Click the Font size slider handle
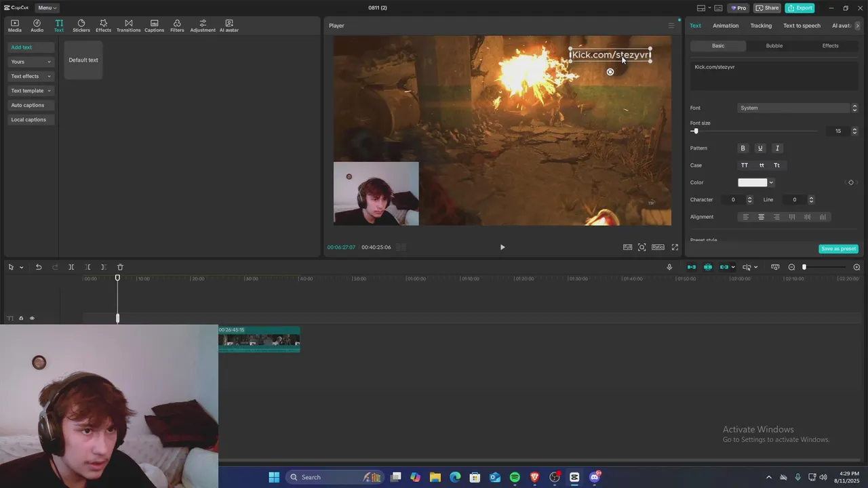The width and height of the screenshot is (868, 488). click(696, 131)
